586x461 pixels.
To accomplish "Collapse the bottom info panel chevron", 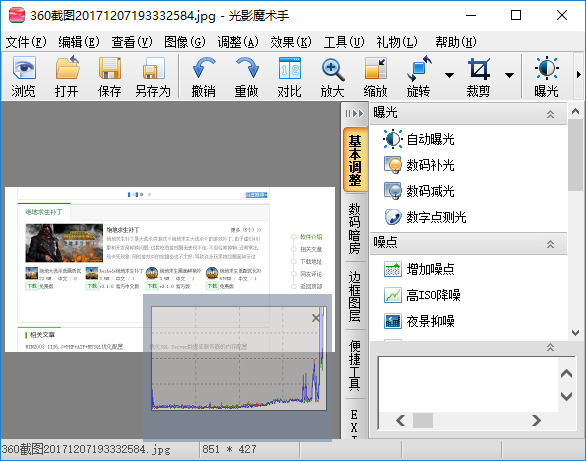I will pyautogui.click(x=550, y=347).
